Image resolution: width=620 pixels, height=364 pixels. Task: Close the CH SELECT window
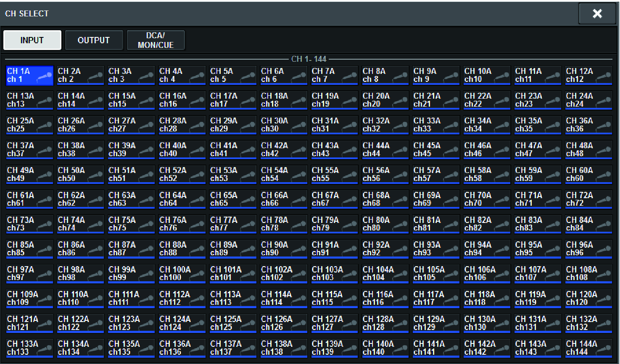point(597,14)
